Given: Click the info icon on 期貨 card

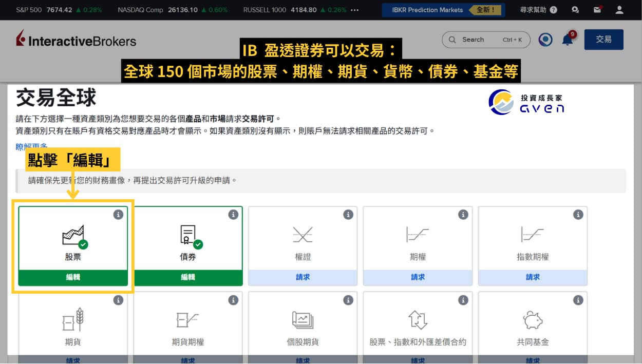Looking at the screenshot, I should pos(118,300).
